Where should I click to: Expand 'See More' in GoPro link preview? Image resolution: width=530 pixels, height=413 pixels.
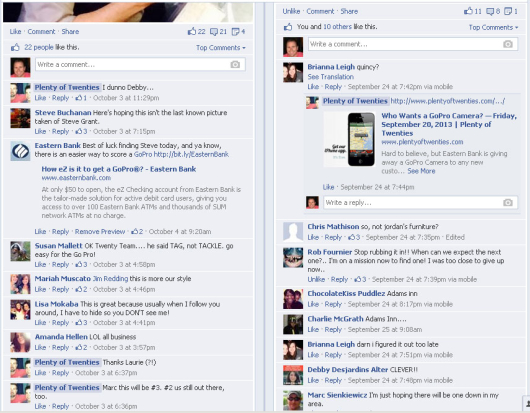[421, 171]
